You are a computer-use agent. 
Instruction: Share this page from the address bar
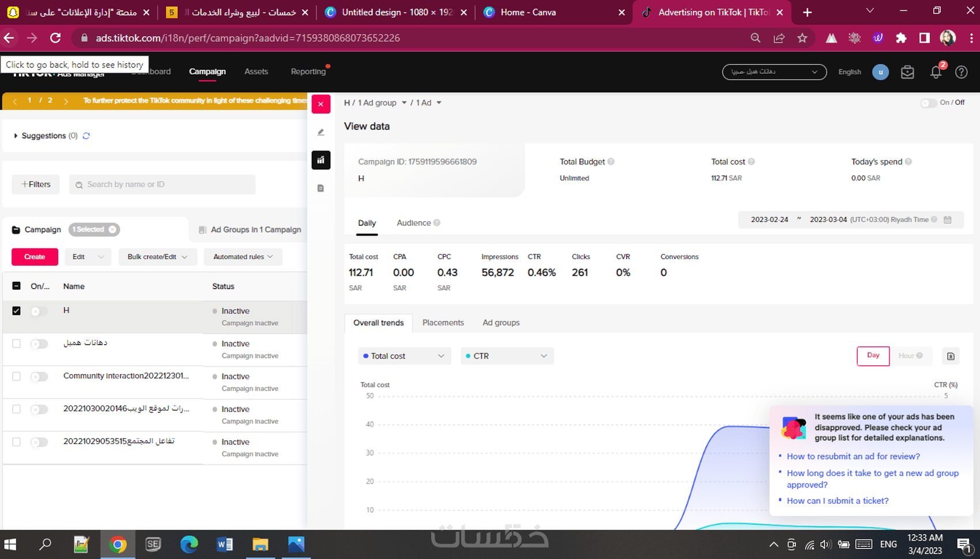(x=779, y=38)
